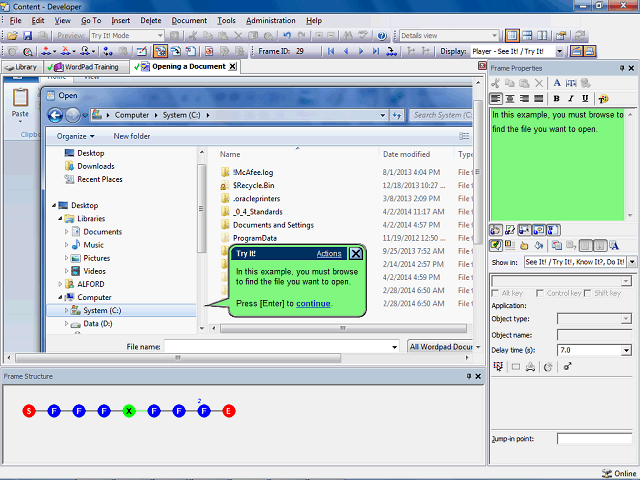The width and height of the screenshot is (640, 480).
Task: Switch to the WordPad Training tab
Action: (87, 67)
